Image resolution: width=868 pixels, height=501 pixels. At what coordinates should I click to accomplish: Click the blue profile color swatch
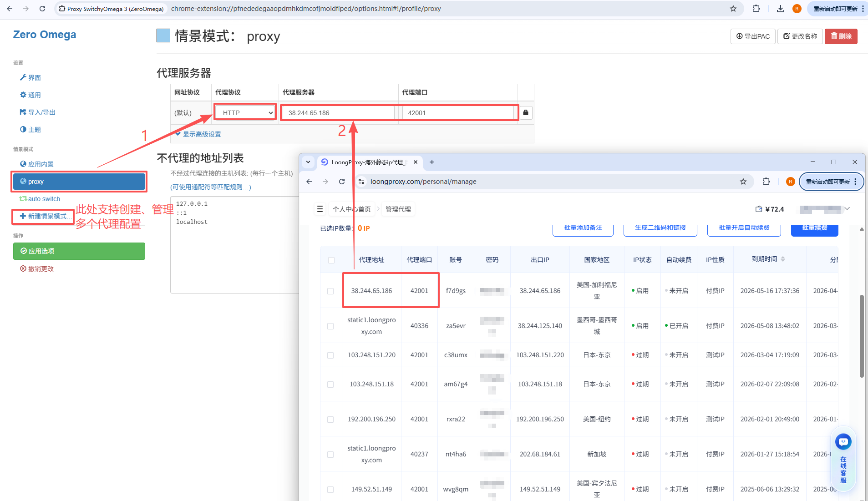163,36
